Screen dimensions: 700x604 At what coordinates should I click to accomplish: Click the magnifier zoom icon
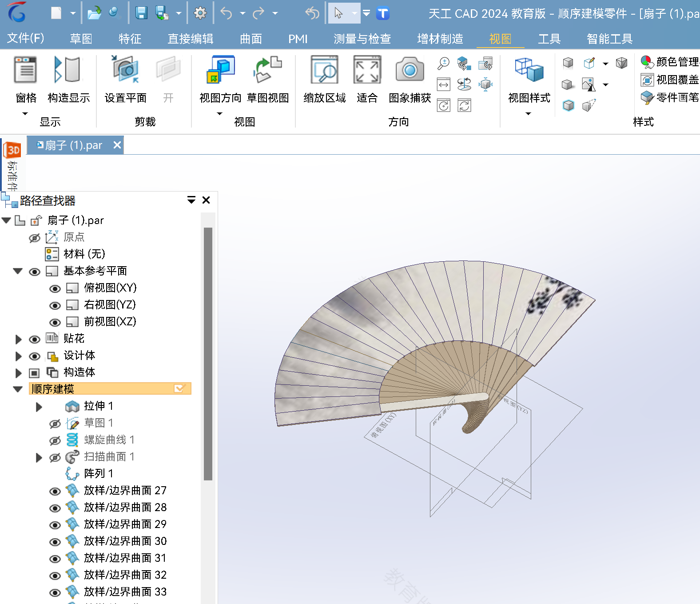(443, 64)
